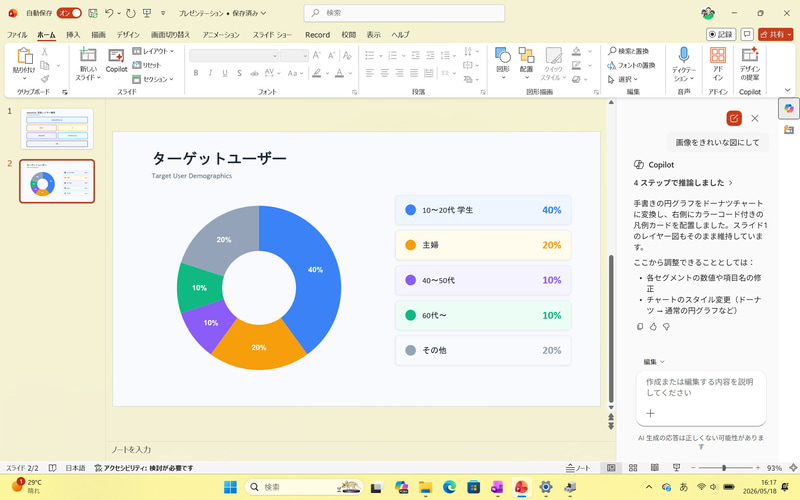This screenshot has width=800, height=500.
Task: Click the font color A swatch
Action: click(339, 73)
